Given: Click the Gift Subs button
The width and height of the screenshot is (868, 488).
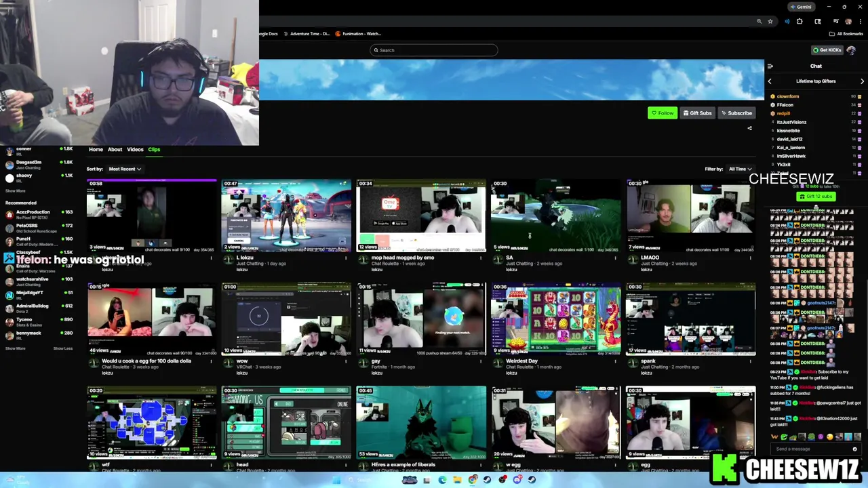Looking at the screenshot, I should pyautogui.click(x=697, y=113).
